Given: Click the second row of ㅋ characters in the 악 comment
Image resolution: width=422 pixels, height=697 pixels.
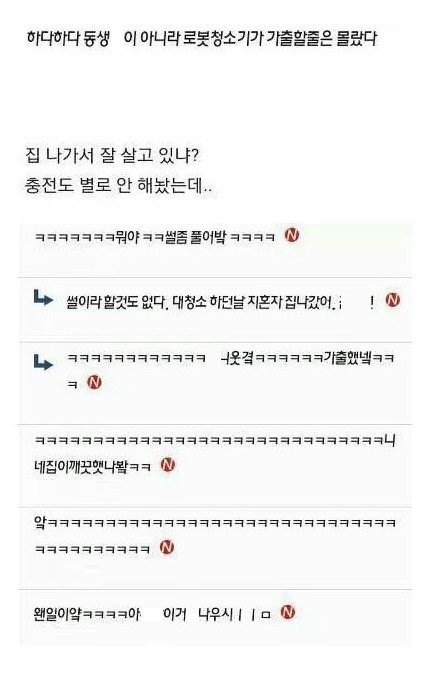Looking at the screenshot, I should [x=92, y=549].
